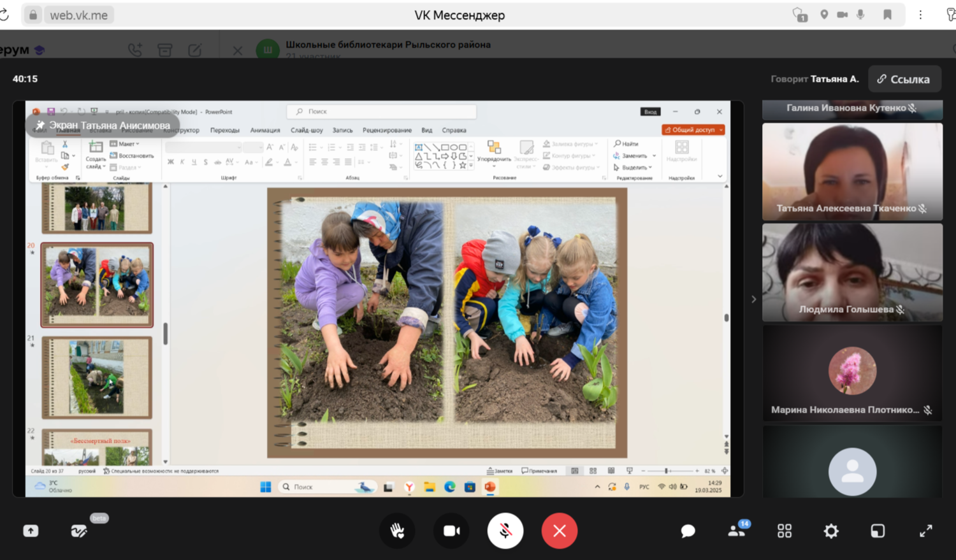This screenshot has width=956, height=560.
Task: Open Заменить dropdown in editing group
Action: tap(634, 155)
